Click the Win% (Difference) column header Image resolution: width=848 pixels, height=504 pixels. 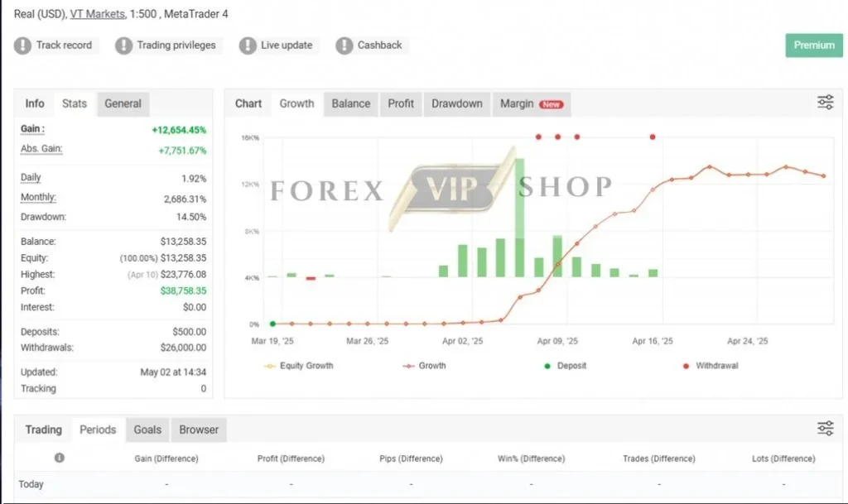pos(531,458)
